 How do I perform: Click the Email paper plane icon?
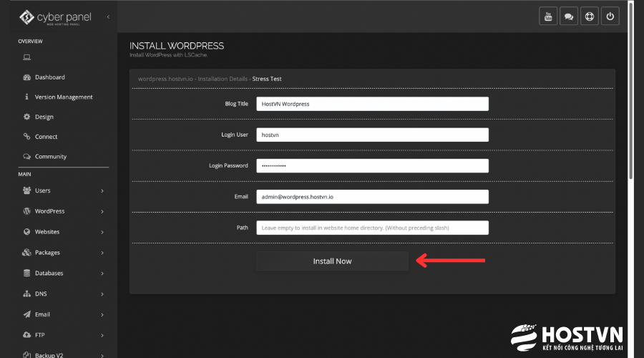point(26,314)
